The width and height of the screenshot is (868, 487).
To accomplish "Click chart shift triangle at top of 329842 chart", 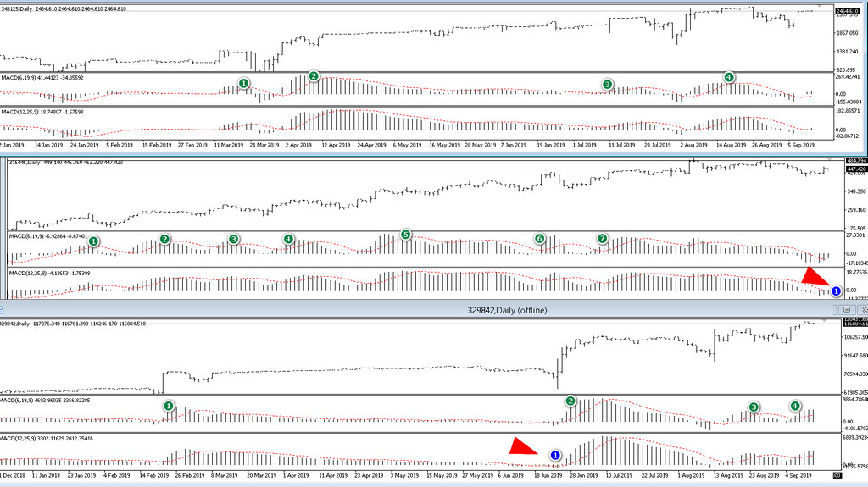I will click(x=824, y=320).
